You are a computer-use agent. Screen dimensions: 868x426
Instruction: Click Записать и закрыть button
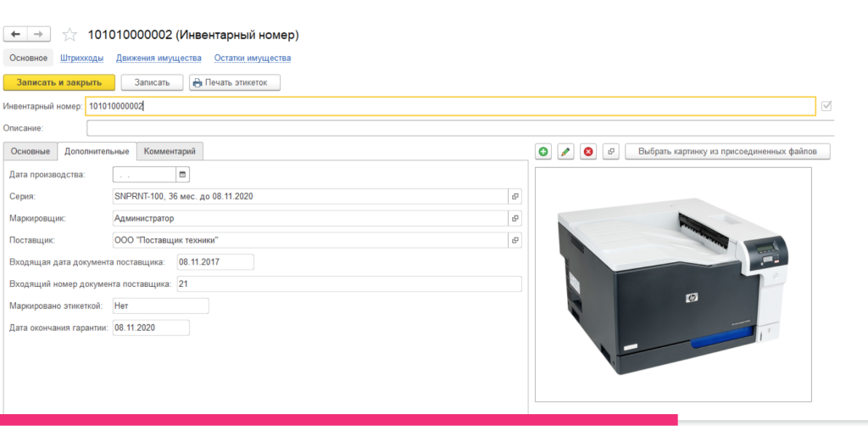click(x=58, y=82)
